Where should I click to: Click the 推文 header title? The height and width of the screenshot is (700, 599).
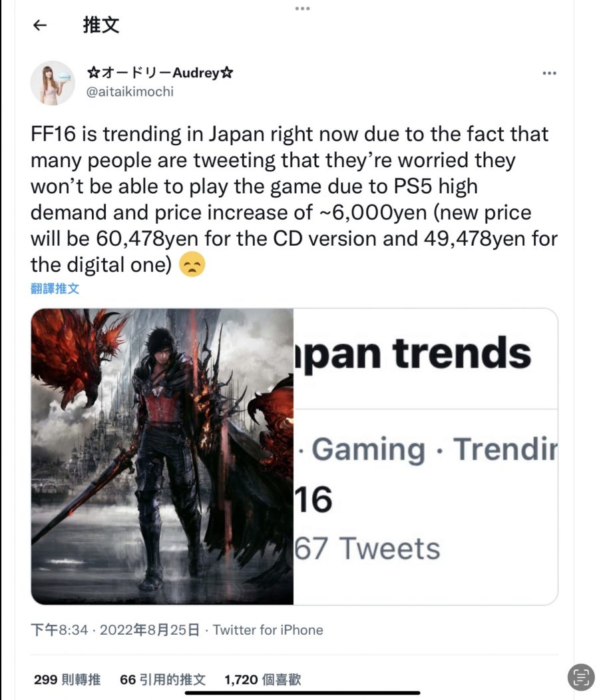click(x=100, y=25)
